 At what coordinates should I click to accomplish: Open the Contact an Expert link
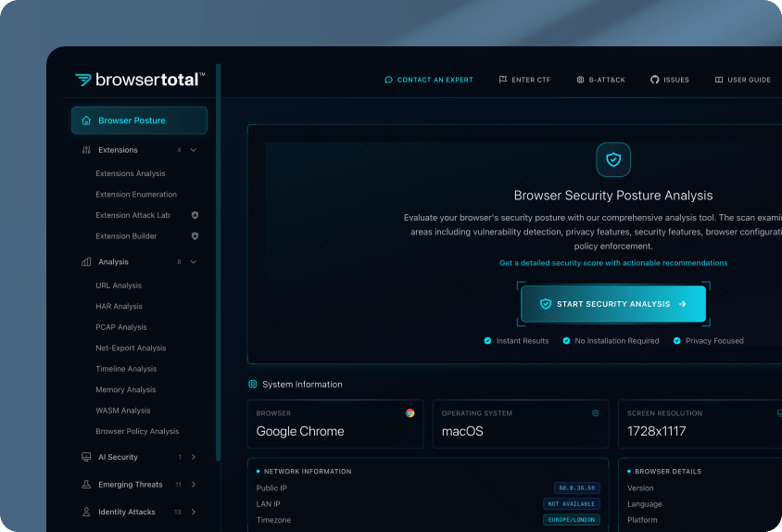428,80
